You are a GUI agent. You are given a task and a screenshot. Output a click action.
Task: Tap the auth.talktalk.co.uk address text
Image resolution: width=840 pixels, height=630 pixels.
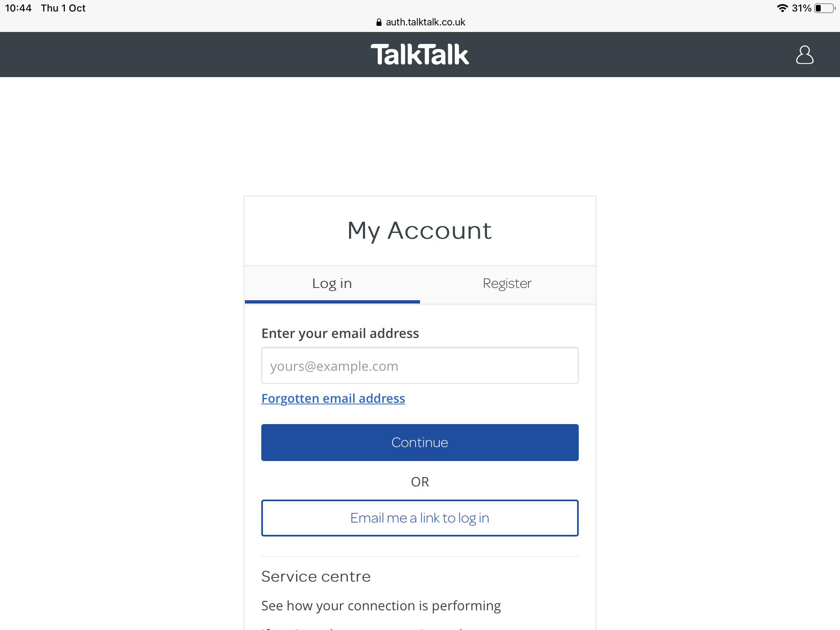[425, 22]
